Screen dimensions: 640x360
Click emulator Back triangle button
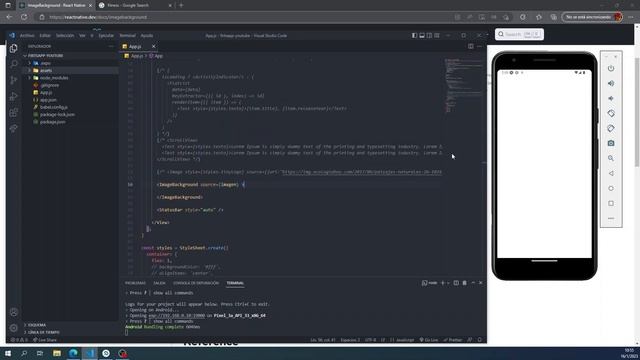click(611, 173)
